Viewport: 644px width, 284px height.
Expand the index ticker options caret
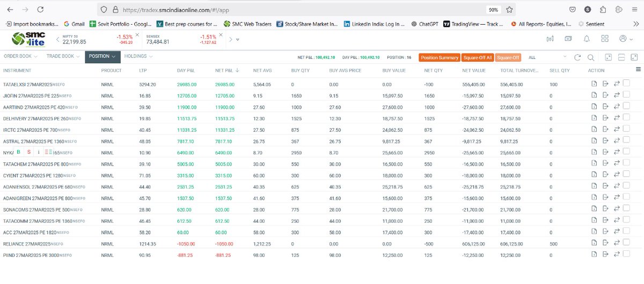[x=237, y=40]
